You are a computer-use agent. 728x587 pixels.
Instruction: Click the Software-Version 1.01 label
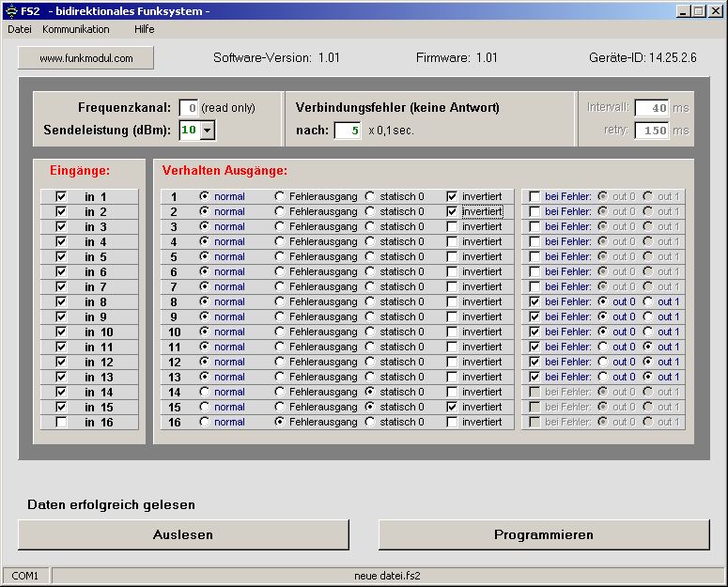click(276, 57)
